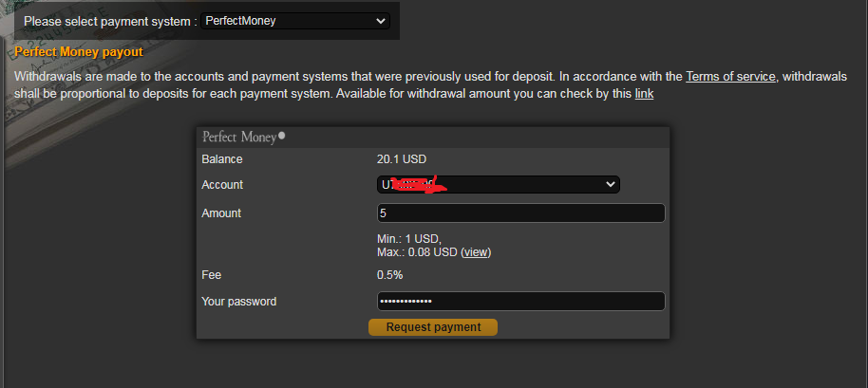
Task: Click the "view" link beside Max amount
Action: [476, 252]
